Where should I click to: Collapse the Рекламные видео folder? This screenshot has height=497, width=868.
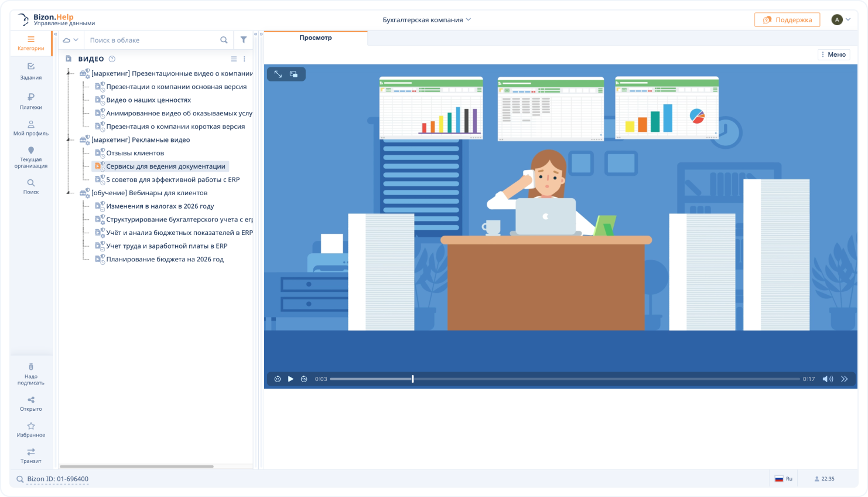tap(70, 140)
